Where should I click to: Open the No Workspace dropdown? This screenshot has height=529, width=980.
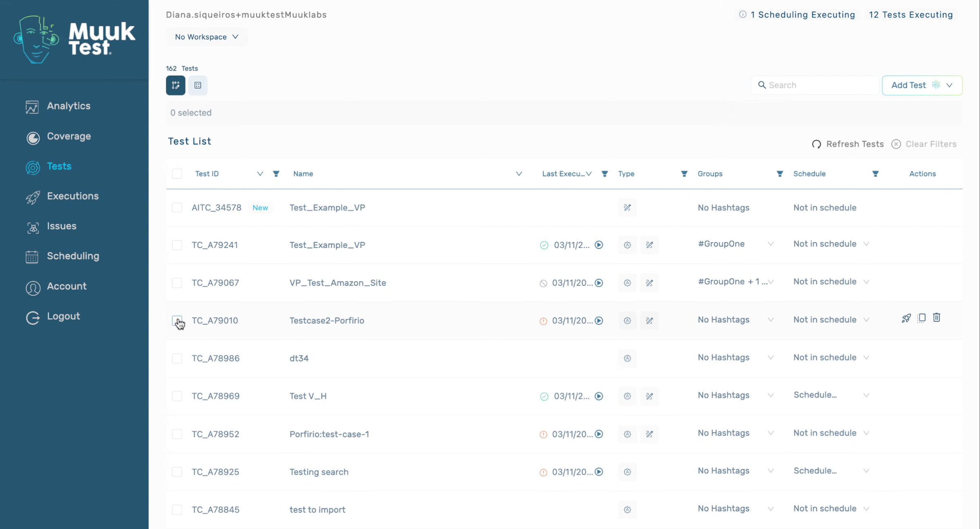207,37
